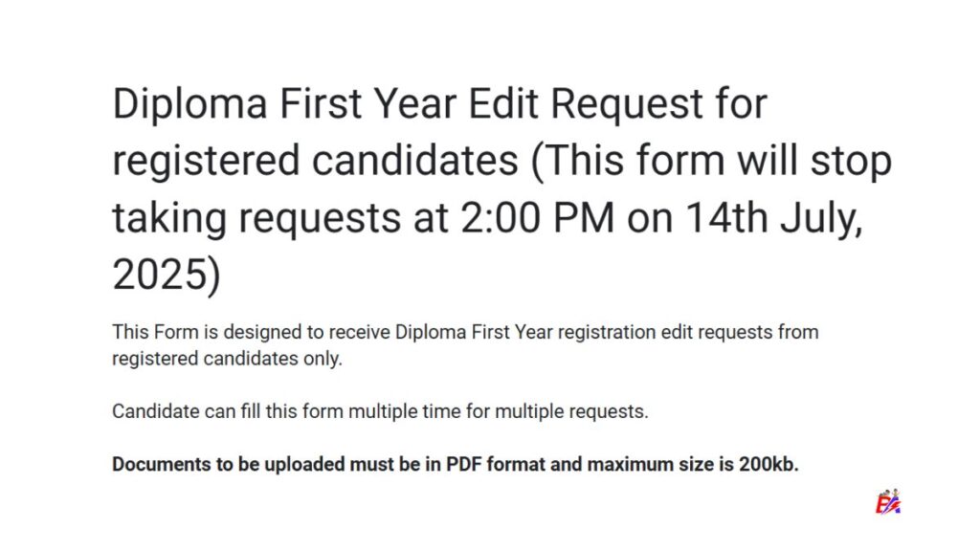Click the word "Candidate" in the description
Image resolution: width=980 pixels, height=551 pixels.
(151, 412)
